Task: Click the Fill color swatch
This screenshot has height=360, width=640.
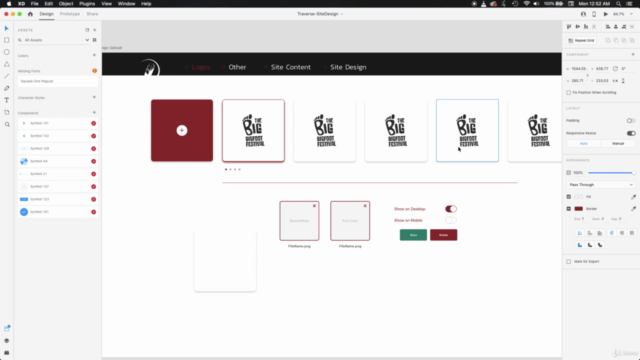Action: click(x=578, y=197)
